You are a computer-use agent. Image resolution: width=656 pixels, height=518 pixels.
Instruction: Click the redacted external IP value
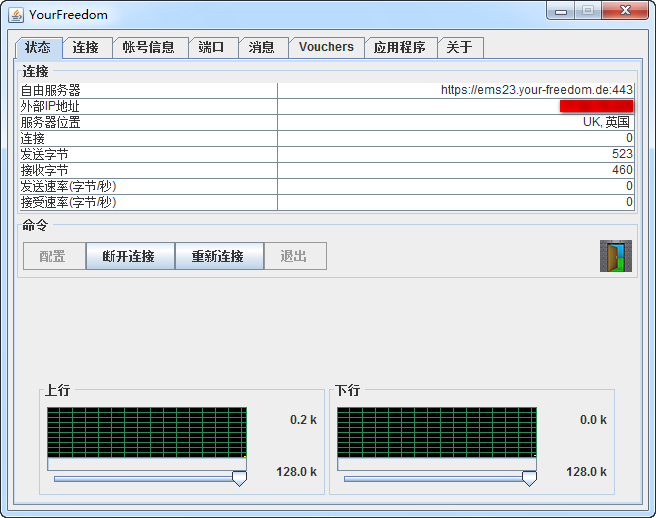(596, 106)
